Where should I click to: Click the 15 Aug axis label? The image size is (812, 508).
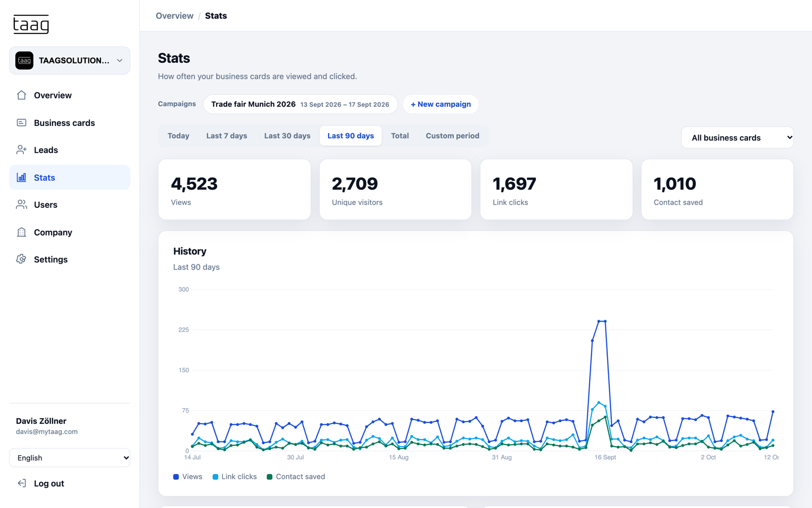pos(399,457)
